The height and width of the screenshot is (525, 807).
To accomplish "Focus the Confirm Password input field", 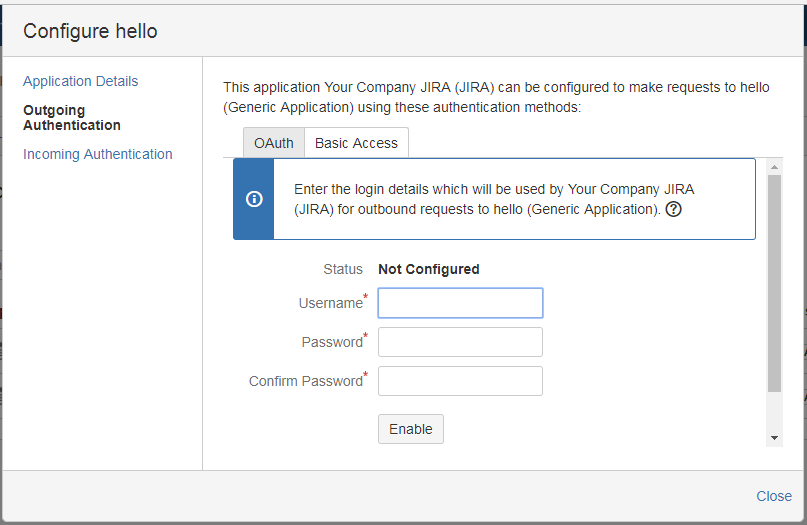I will (460, 381).
